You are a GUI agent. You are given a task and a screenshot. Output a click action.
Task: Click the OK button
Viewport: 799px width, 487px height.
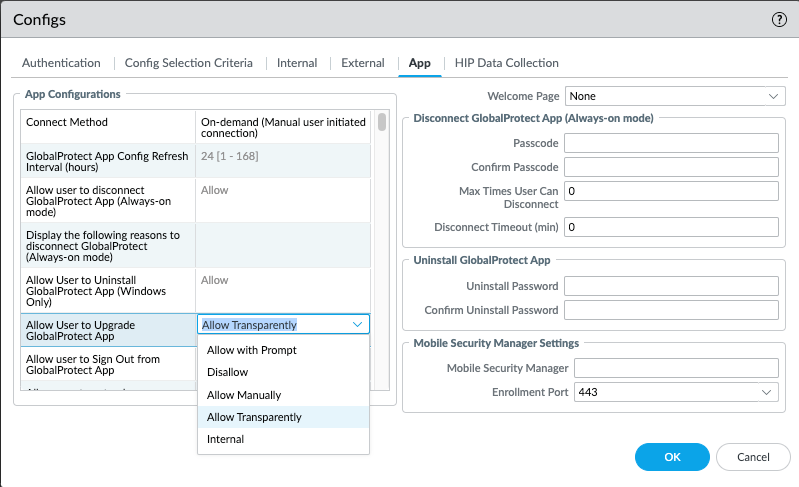pos(672,457)
